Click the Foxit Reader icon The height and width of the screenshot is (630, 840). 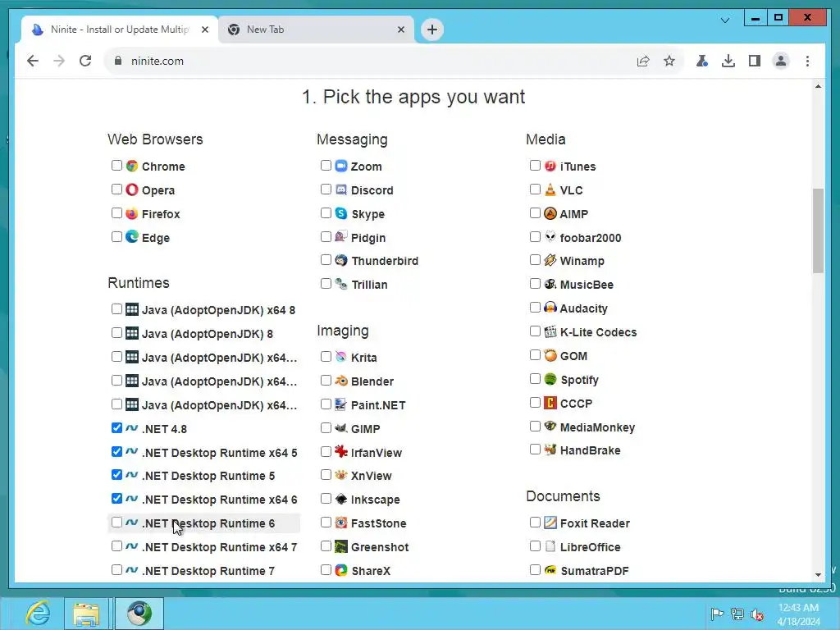[x=550, y=523]
